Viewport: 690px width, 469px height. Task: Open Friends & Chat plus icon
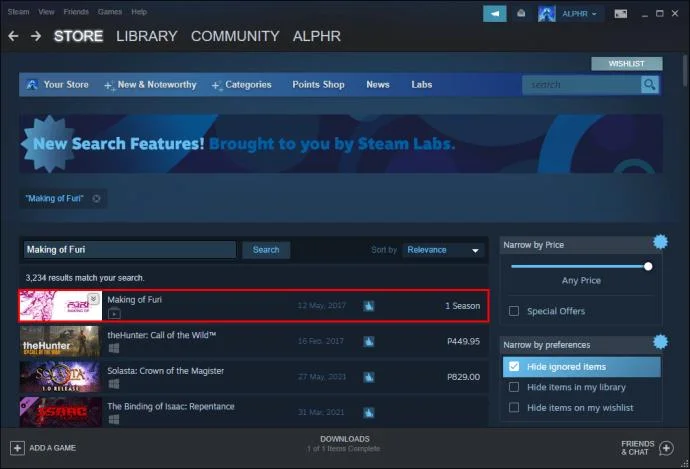point(666,448)
